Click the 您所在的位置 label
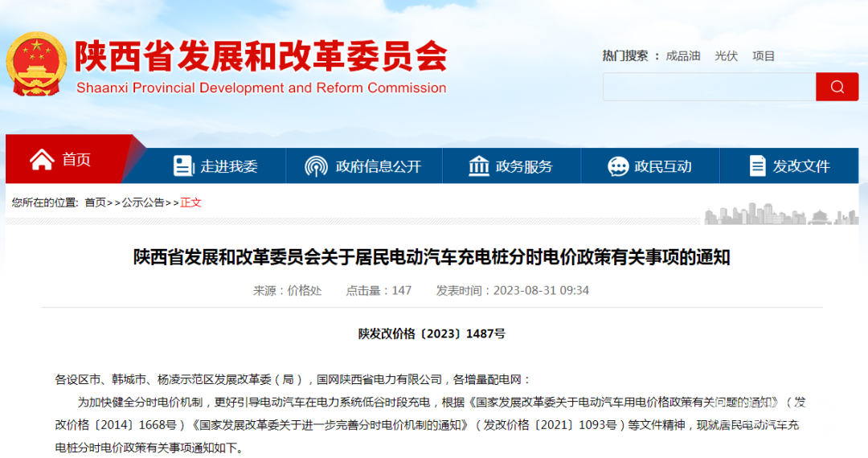This screenshot has width=868, height=458. click(x=45, y=202)
